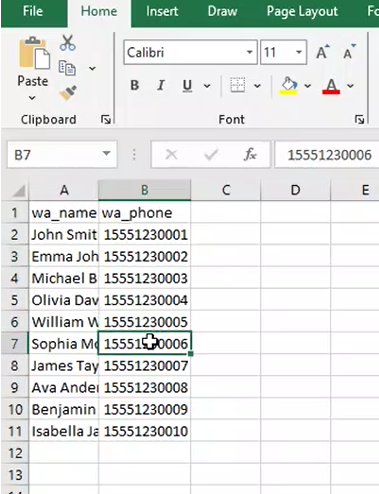Image resolution: width=379 pixels, height=494 pixels.
Task: Click cell containing wa_phone
Action: (x=145, y=213)
